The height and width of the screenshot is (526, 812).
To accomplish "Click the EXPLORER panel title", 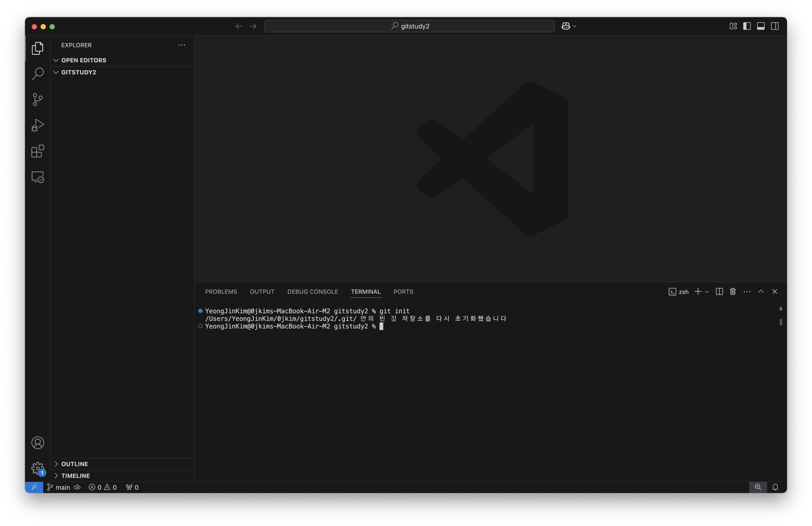I will tap(76, 45).
